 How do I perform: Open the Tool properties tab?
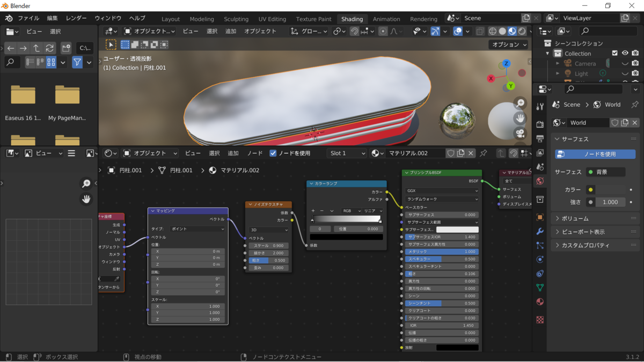pos(540,106)
